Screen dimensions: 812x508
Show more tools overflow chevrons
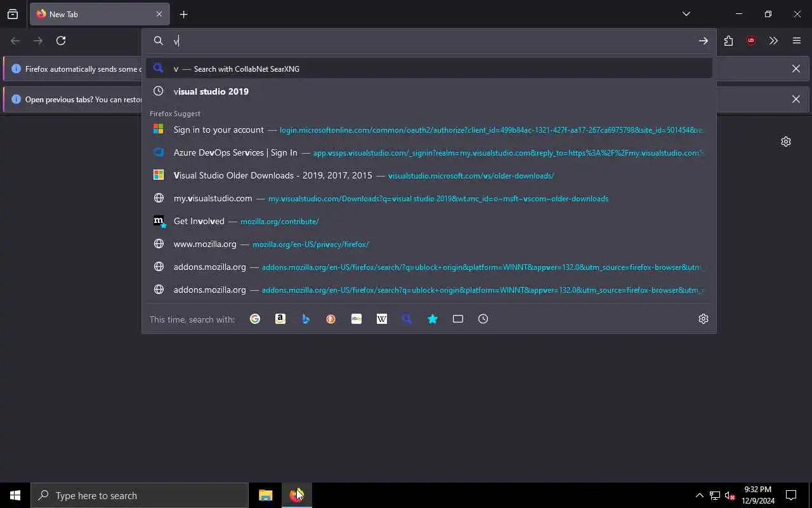(774, 41)
